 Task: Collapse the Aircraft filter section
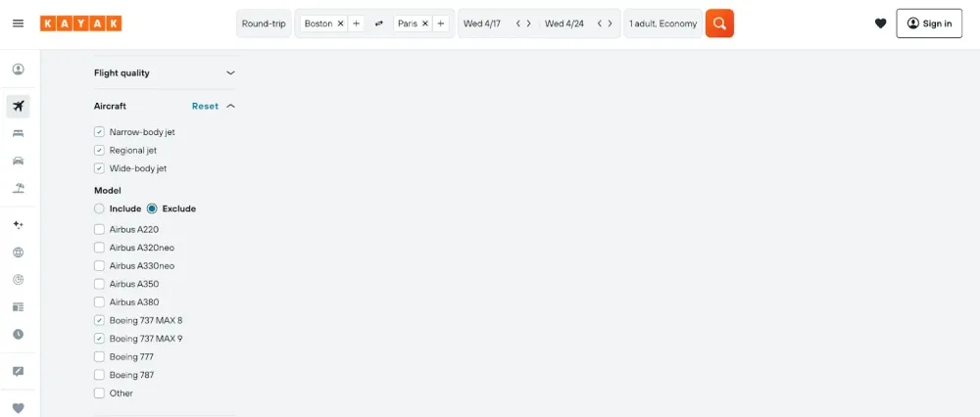[230, 106]
